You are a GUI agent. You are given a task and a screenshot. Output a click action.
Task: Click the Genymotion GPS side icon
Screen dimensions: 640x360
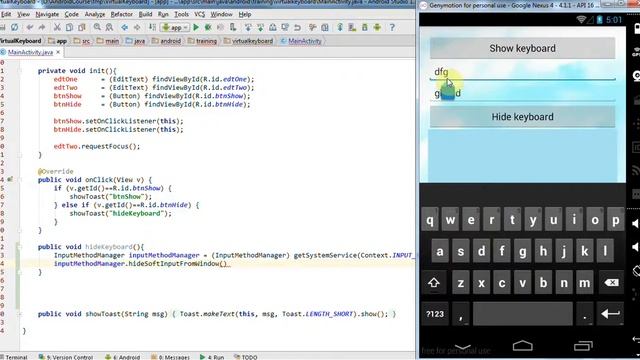coord(636,52)
